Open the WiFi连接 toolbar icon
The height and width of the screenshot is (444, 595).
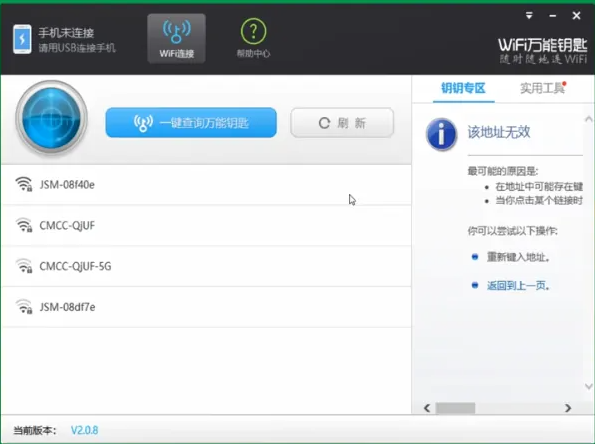click(176, 38)
